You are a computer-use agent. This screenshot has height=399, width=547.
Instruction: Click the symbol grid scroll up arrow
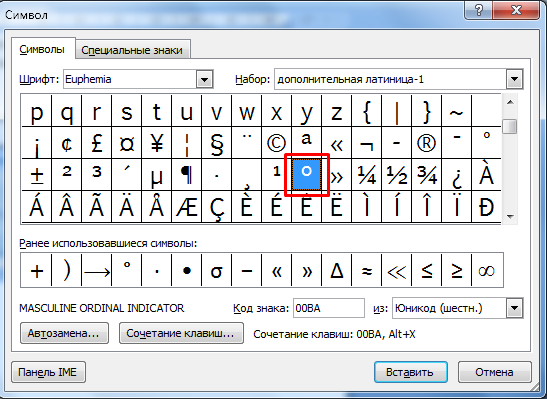(x=510, y=102)
